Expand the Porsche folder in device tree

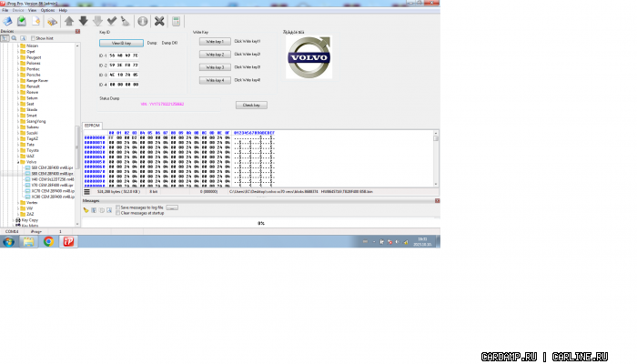[18, 75]
